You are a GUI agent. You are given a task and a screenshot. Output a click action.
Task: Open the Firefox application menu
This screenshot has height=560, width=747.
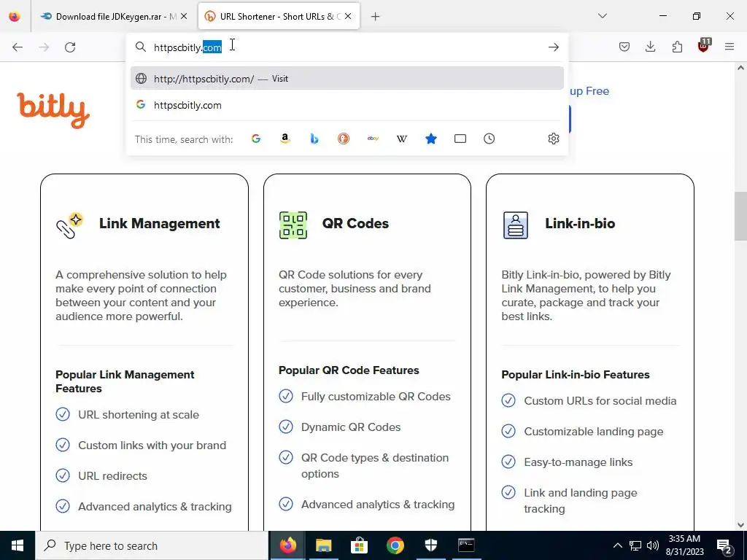point(729,47)
